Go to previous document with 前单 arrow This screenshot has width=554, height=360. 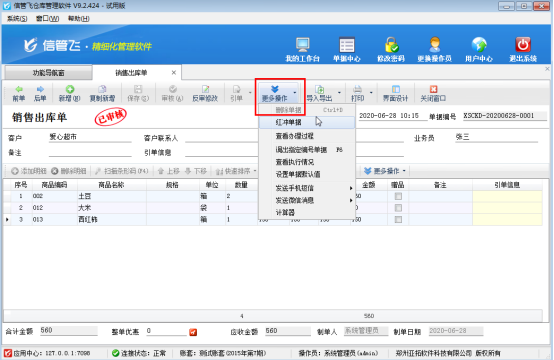(19, 93)
